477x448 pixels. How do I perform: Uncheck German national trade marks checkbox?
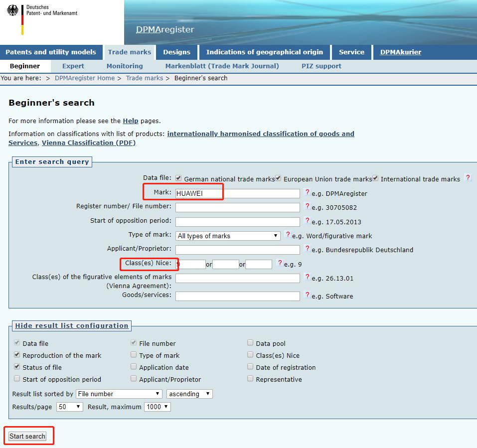[178, 178]
